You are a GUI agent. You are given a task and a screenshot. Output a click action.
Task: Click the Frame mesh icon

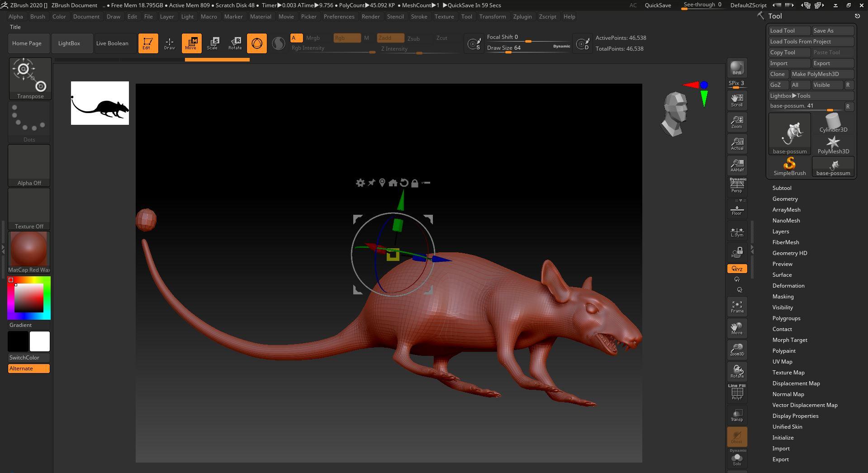point(737,307)
